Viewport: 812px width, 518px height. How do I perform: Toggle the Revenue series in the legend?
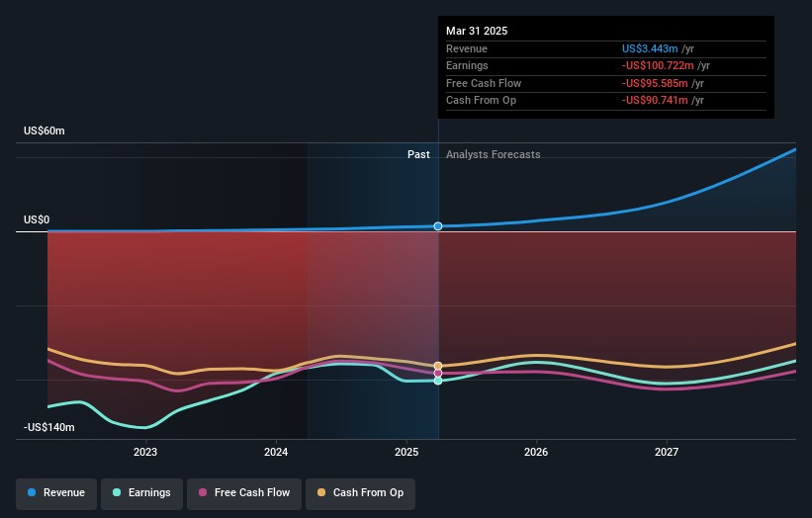(56, 492)
